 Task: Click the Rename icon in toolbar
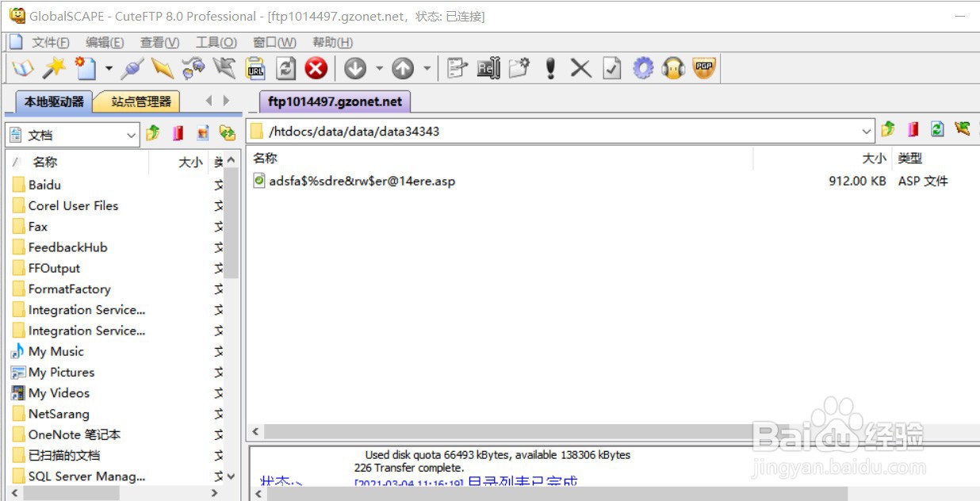pyautogui.click(x=488, y=68)
